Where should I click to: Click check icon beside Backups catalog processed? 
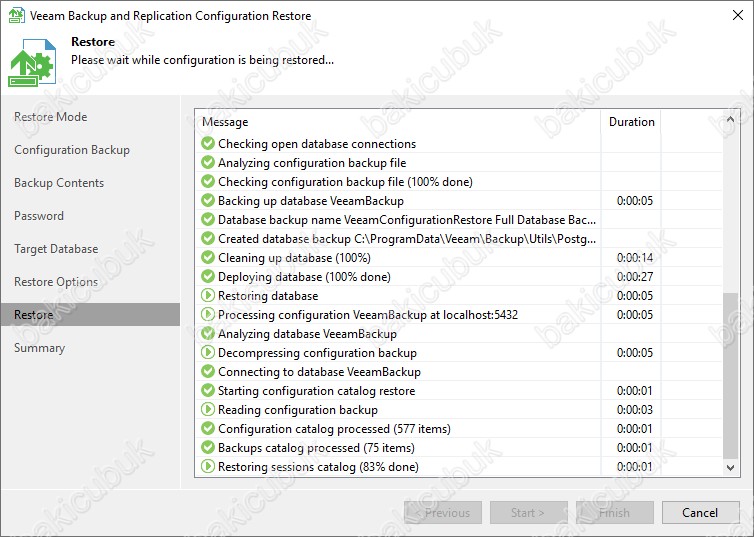pyautogui.click(x=208, y=448)
